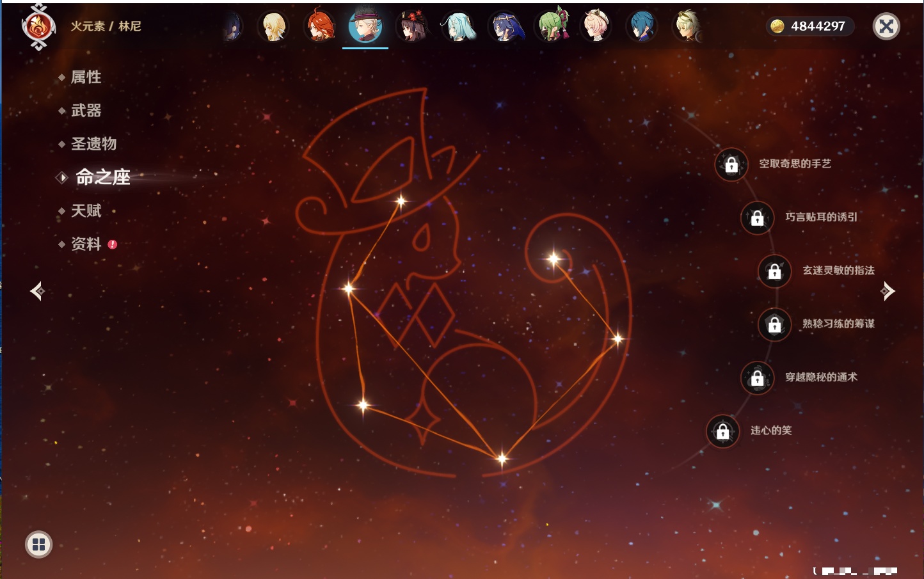
Task: Click the lock icon beside 巧言贴耳的诱引
Action: click(x=757, y=218)
